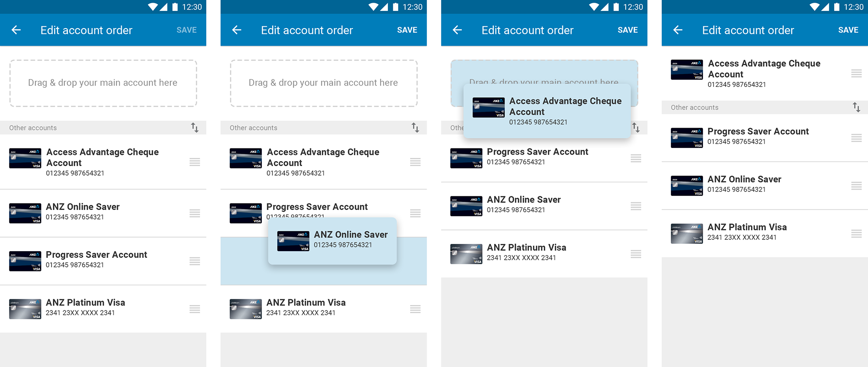Tap drag handle for ANZ Online Saver, third screen

point(636,206)
